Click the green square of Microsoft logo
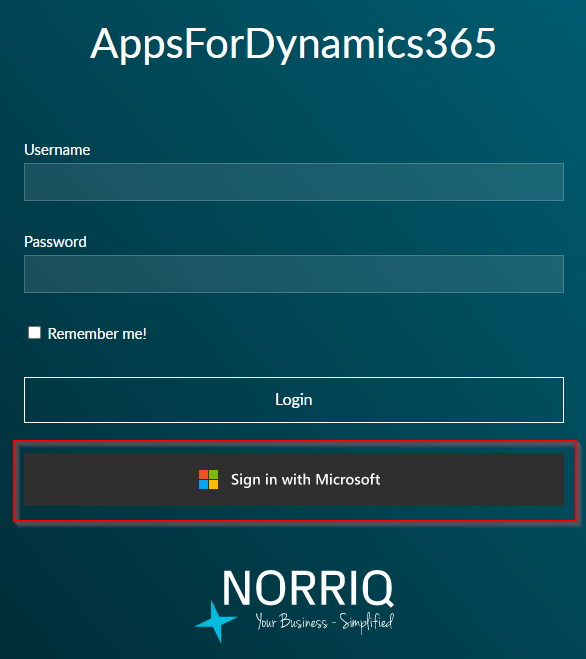The image size is (586, 659). 214,474
